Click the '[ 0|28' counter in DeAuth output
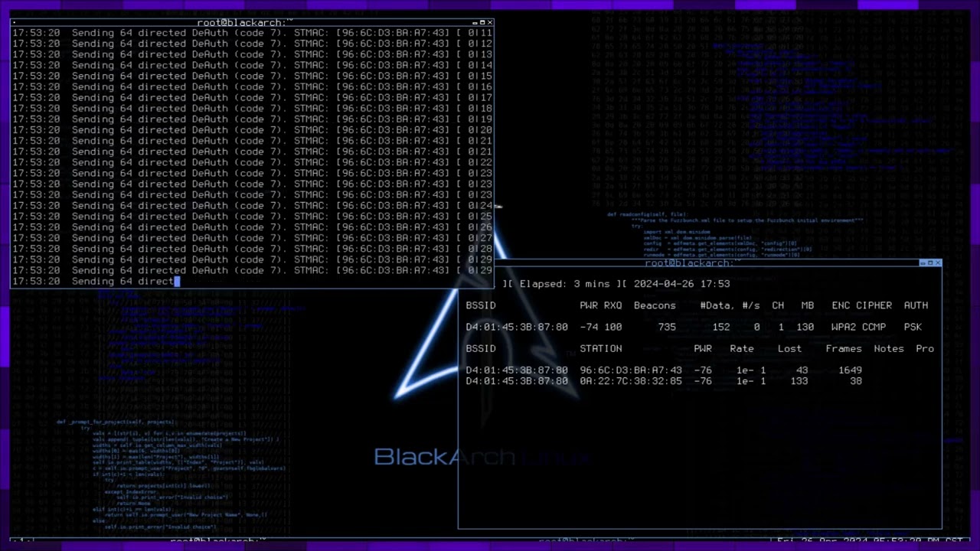 [474, 249]
